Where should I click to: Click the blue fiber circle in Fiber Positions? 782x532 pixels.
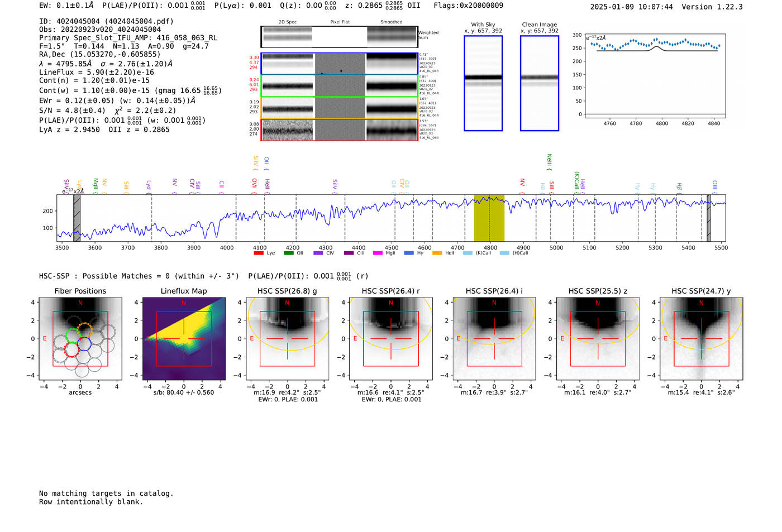[x=84, y=344]
